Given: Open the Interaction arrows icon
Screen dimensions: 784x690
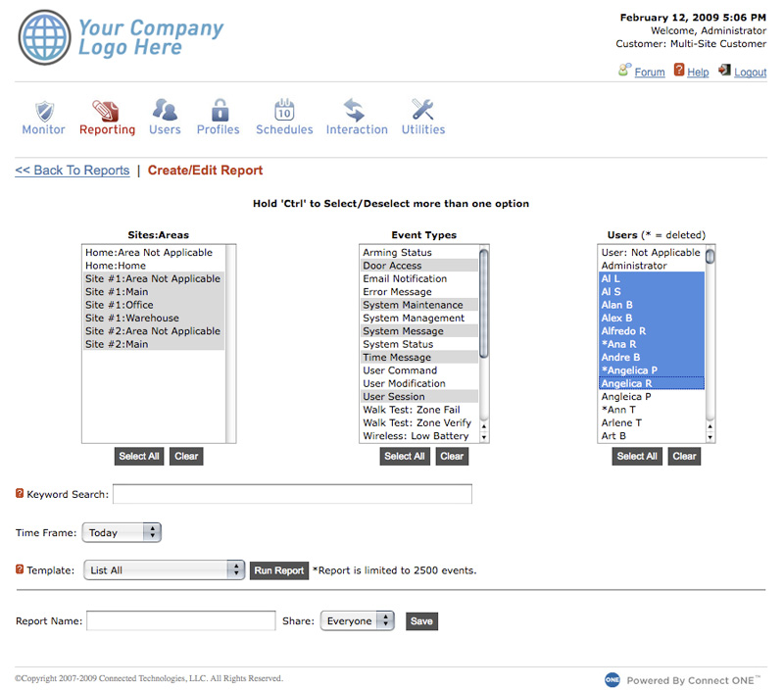Looking at the screenshot, I should [356, 110].
